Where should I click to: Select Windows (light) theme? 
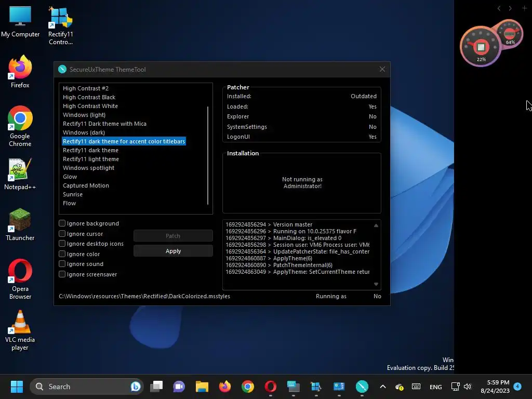84,115
